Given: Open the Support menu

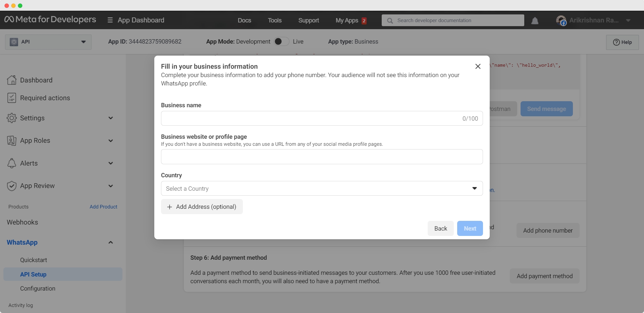Looking at the screenshot, I should (x=309, y=20).
